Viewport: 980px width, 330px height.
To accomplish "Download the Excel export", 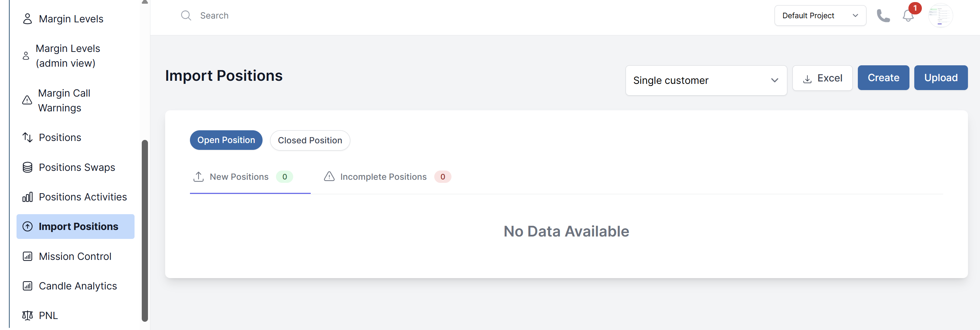I will 822,78.
